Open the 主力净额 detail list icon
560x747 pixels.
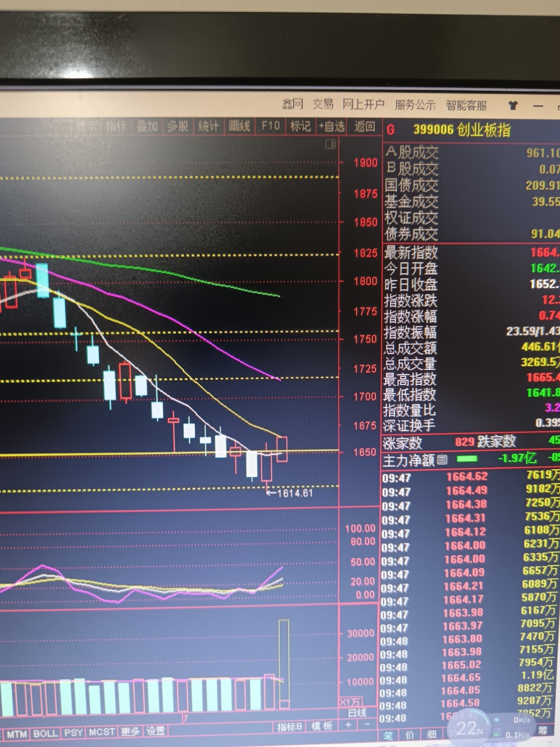coord(442,460)
